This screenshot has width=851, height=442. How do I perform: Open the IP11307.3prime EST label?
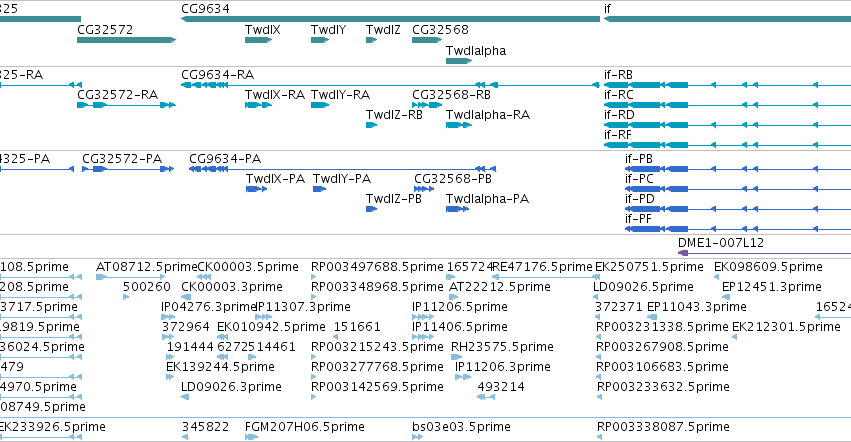pyautogui.click(x=303, y=307)
